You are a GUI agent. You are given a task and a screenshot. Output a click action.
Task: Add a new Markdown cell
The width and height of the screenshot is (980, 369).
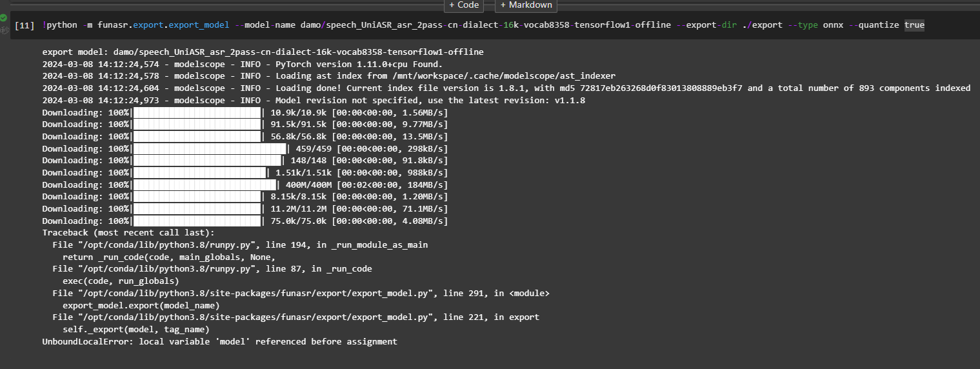coord(526,5)
